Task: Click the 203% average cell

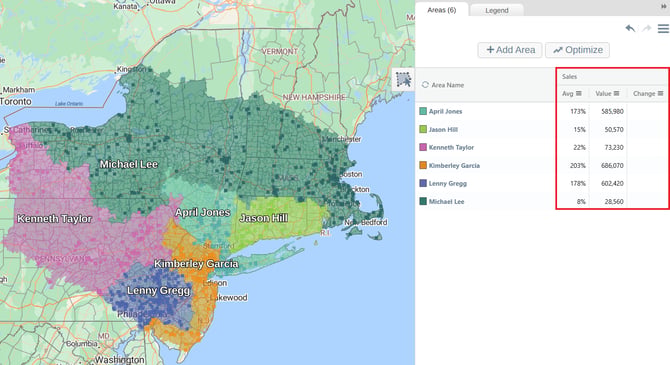Action: pos(578,165)
